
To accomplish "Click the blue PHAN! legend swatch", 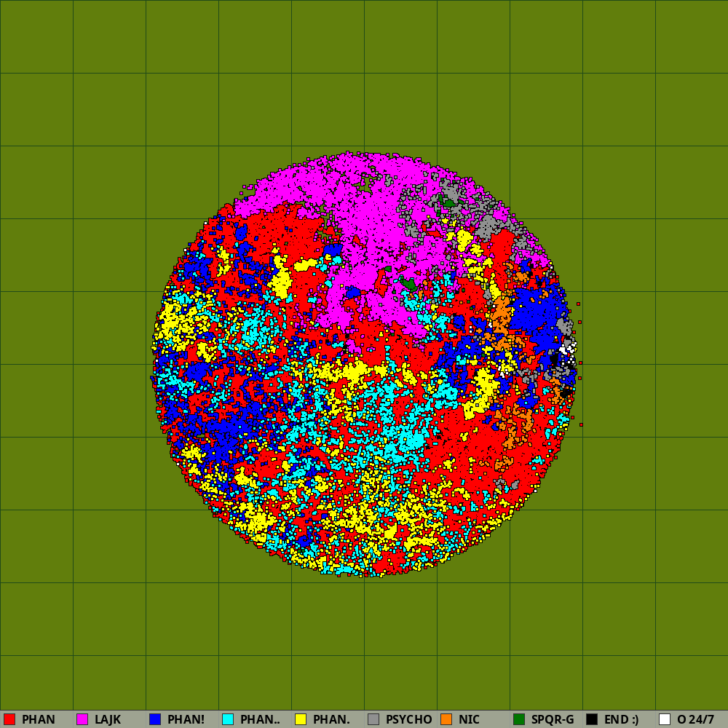I will [x=155, y=719].
